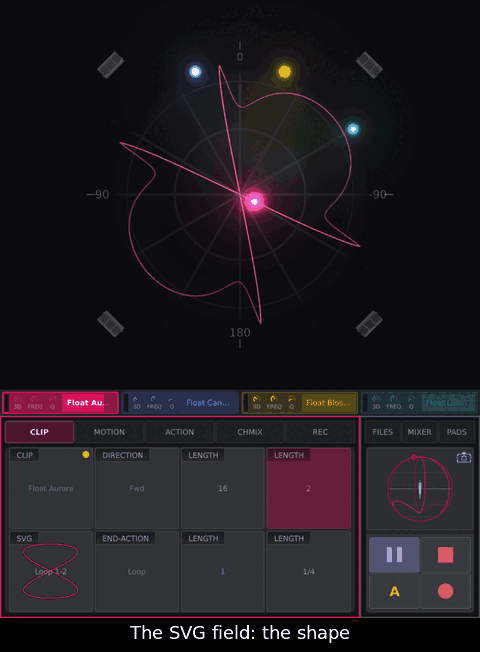This screenshot has height=652, width=480.
Task: Click the LENGTH field with value 16
Action: tap(223, 488)
